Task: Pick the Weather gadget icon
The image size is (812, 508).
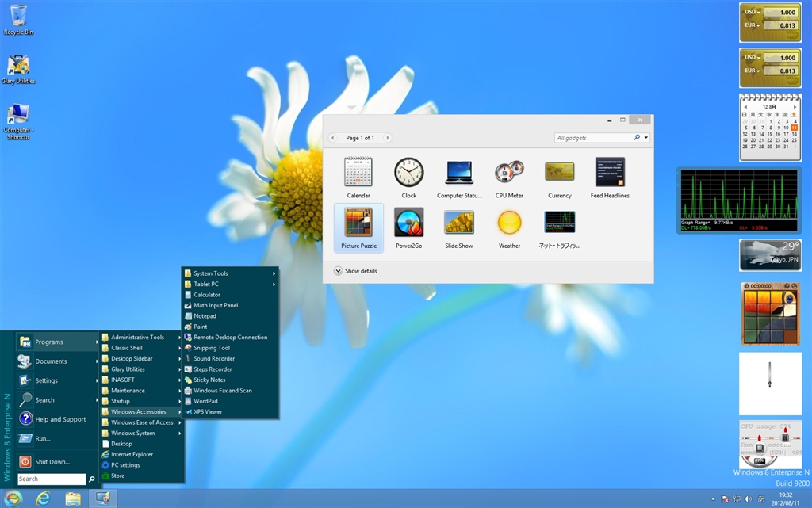Action: click(509, 223)
